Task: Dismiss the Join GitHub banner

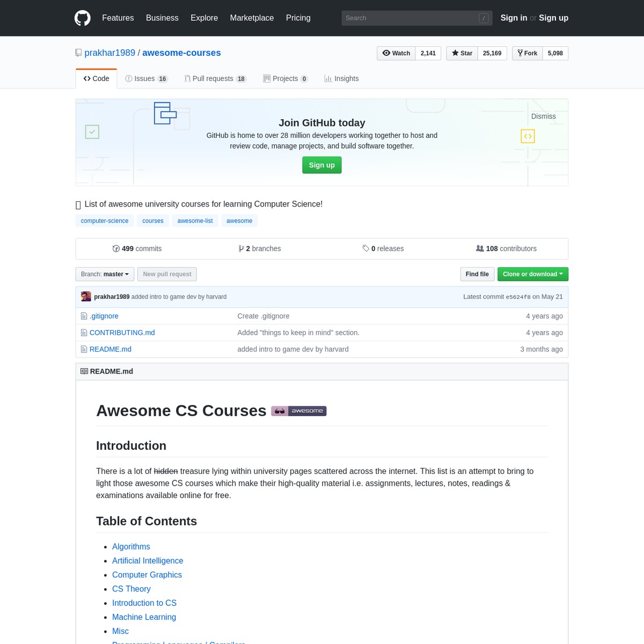Action: (x=544, y=116)
